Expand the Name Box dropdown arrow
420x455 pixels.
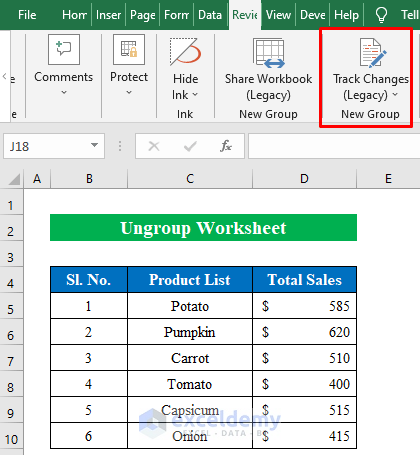point(94,145)
